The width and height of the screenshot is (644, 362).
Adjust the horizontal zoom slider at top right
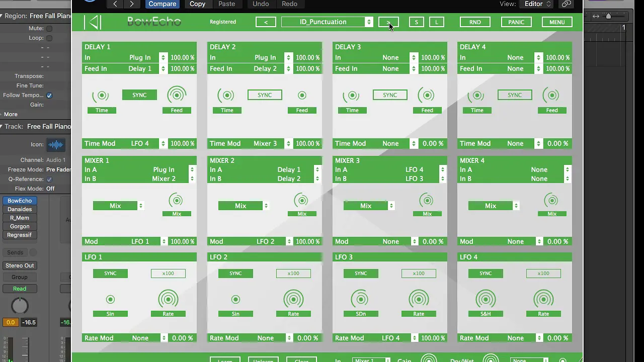(608, 16)
